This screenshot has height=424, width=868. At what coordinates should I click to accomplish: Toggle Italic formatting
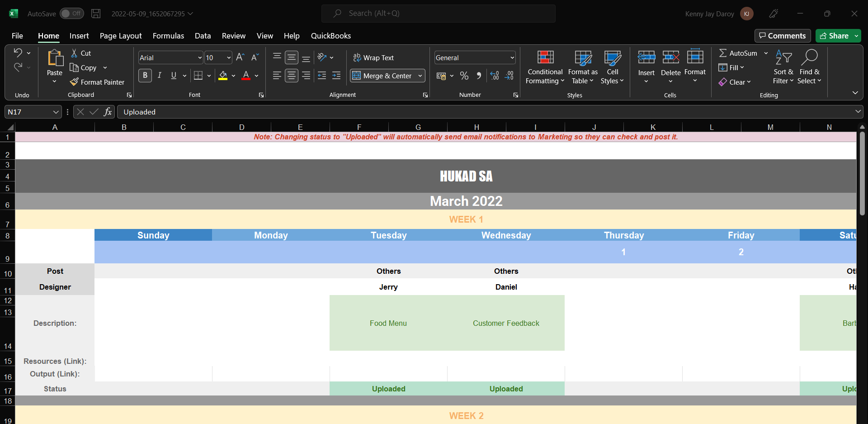(x=159, y=76)
